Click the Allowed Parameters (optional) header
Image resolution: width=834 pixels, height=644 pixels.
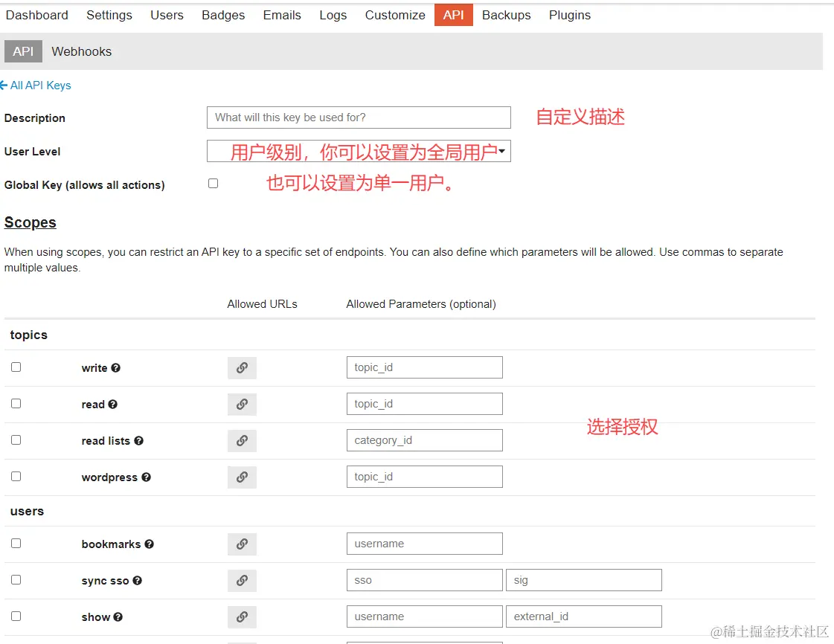421,304
